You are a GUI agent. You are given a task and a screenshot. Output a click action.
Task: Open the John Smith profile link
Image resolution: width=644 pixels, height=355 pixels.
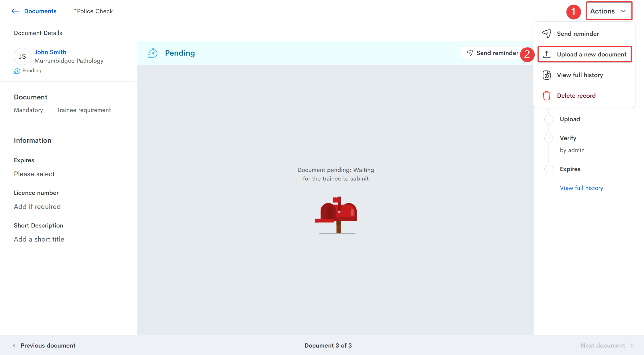50,52
